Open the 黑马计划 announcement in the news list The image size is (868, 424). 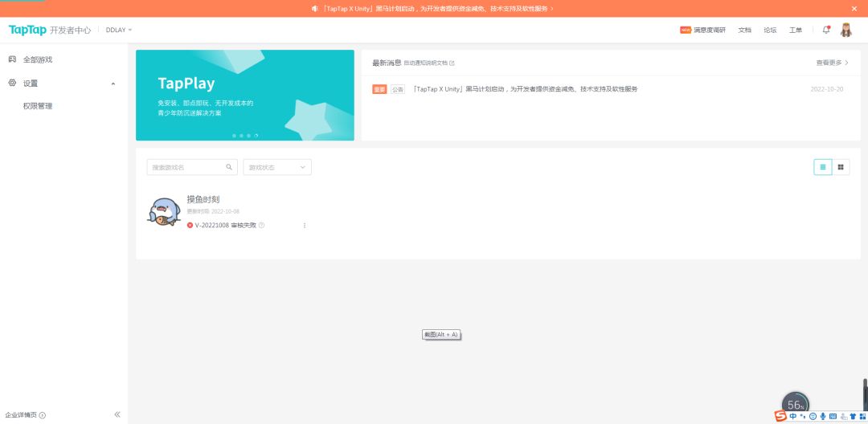(525, 89)
